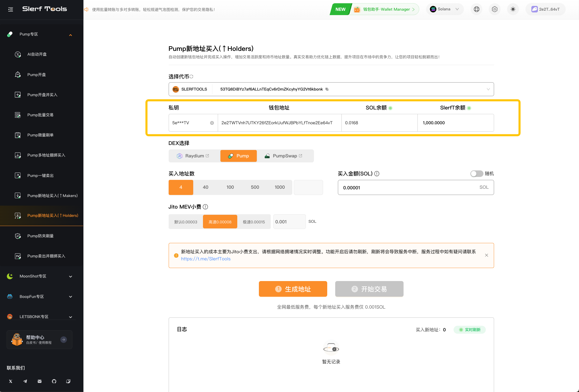Click the SlerfT余额 green status dot
The height and width of the screenshot is (392, 579).
[469, 108]
